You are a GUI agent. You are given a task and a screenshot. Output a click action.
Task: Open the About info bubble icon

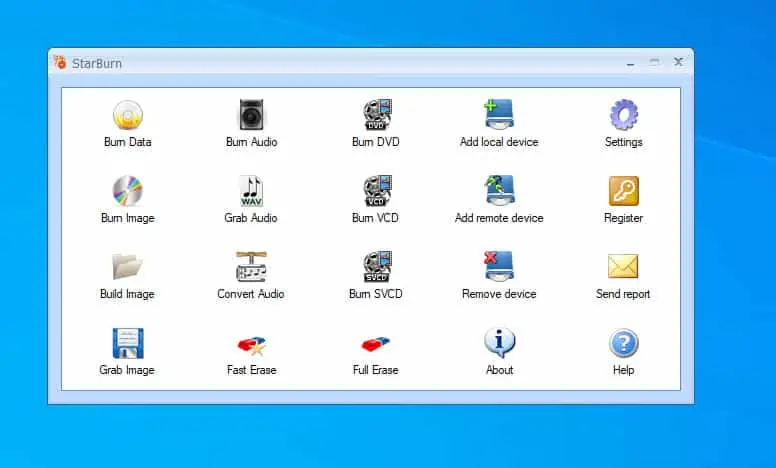(x=499, y=343)
